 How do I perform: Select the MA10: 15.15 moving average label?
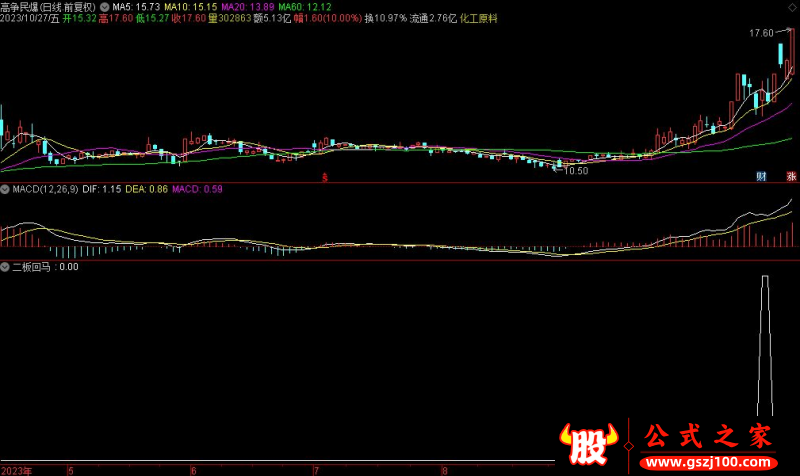[x=190, y=7]
